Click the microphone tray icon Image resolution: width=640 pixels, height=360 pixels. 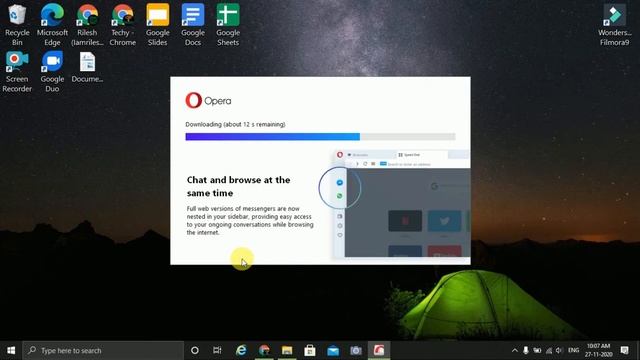[526, 350]
